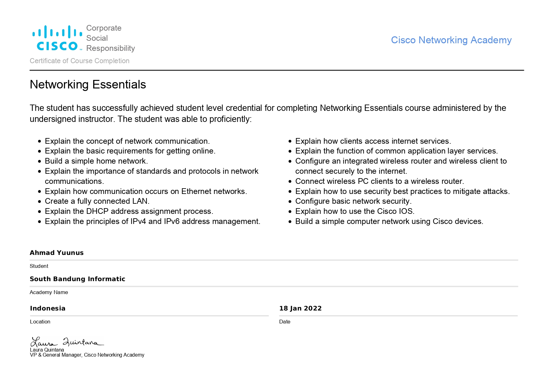The height and width of the screenshot is (392, 554).
Task: Click the Cisco logo
Action: pyautogui.click(x=57, y=38)
